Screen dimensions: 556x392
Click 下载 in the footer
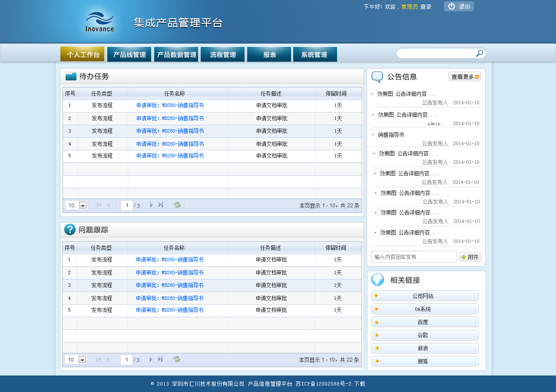(x=360, y=384)
